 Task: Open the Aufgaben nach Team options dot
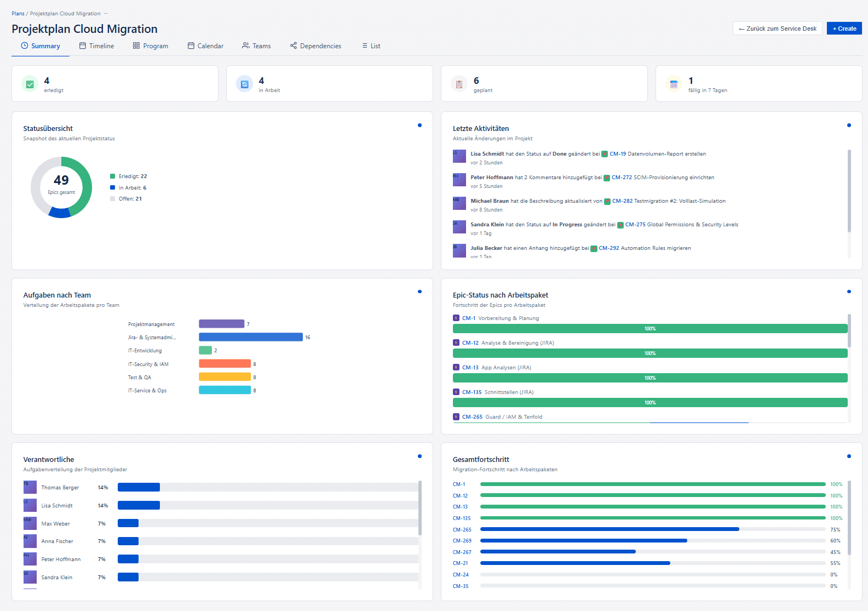point(419,292)
